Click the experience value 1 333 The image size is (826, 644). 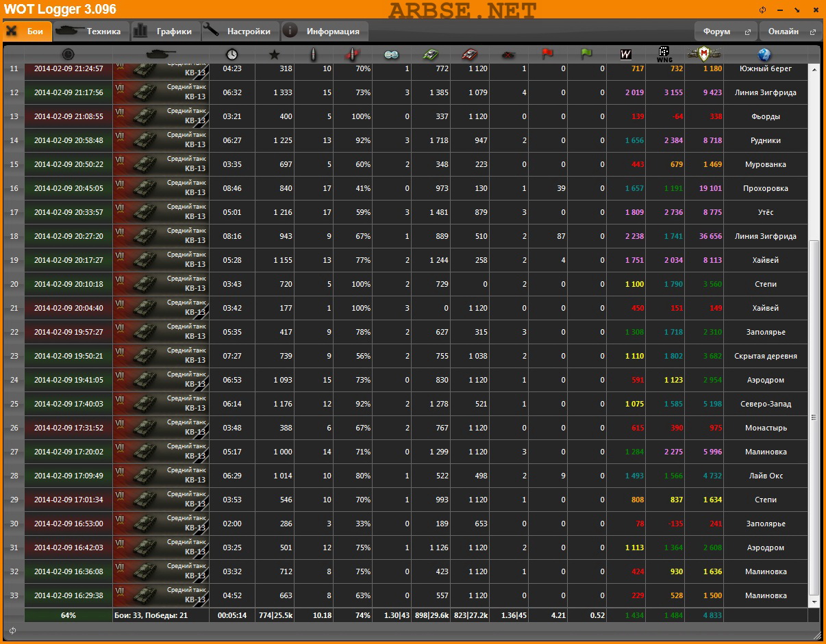pos(282,92)
